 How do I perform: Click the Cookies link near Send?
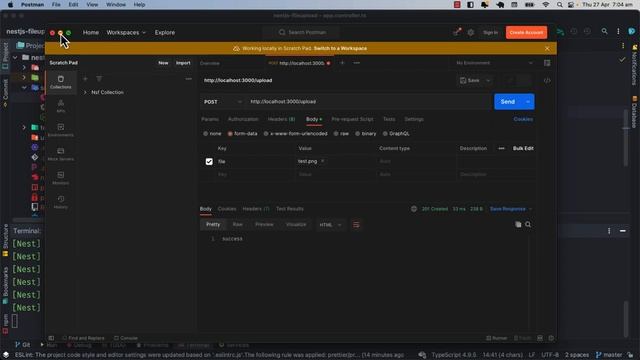coord(523,119)
